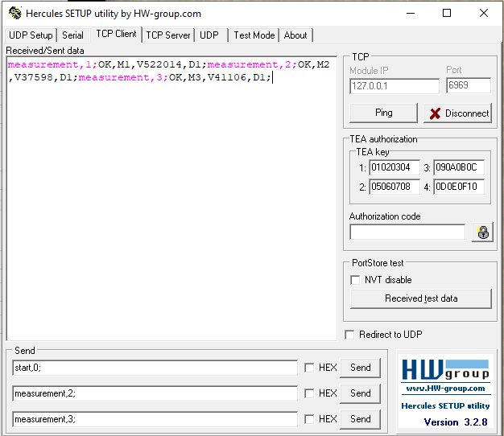Click the Authorization code input field
504x436 pixels.
click(x=407, y=232)
